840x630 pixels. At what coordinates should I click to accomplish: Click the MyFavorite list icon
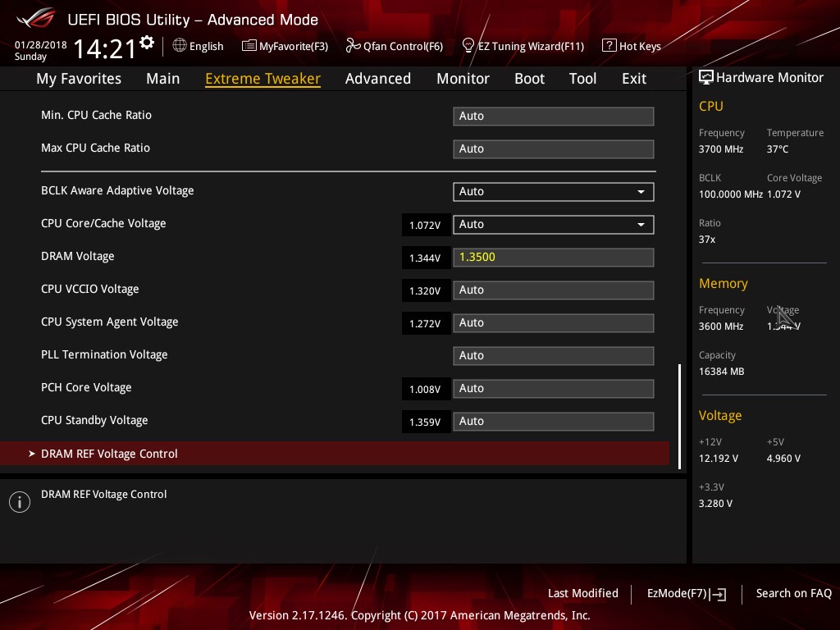click(x=249, y=46)
